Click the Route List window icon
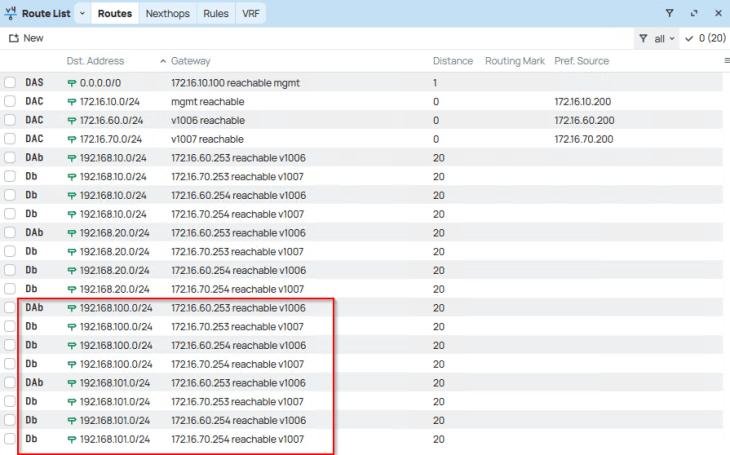 pyautogui.click(x=13, y=14)
